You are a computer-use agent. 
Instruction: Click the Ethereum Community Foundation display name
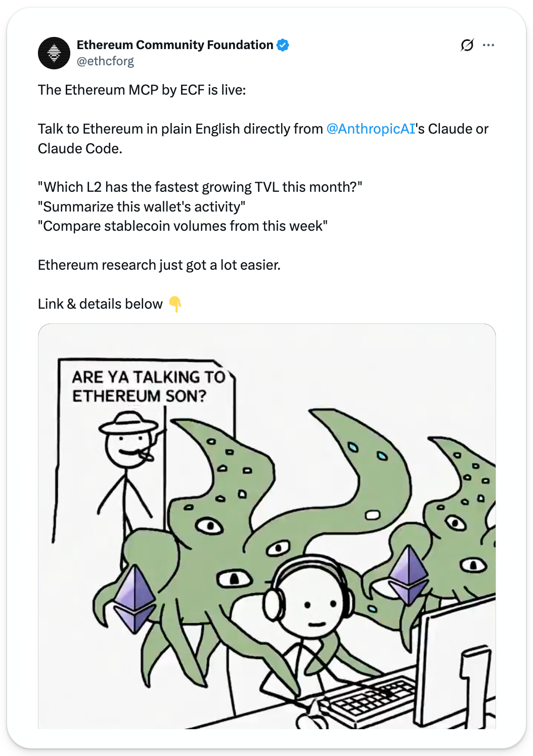pos(175,45)
